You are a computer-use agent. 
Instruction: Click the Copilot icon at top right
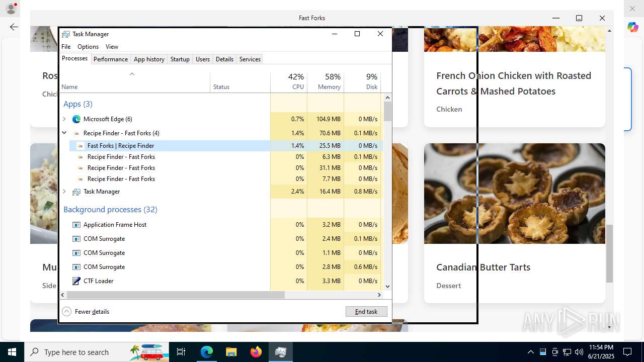coord(632,27)
